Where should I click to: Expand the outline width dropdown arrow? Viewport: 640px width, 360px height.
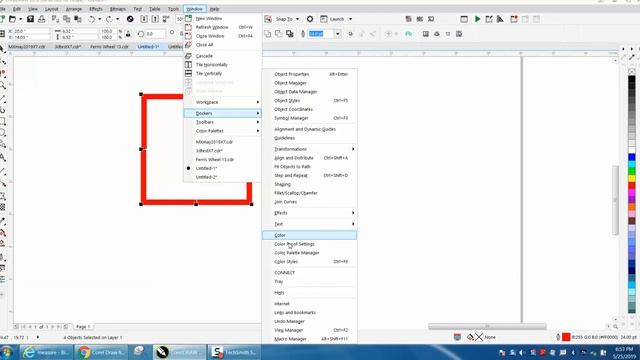click(338, 34)
